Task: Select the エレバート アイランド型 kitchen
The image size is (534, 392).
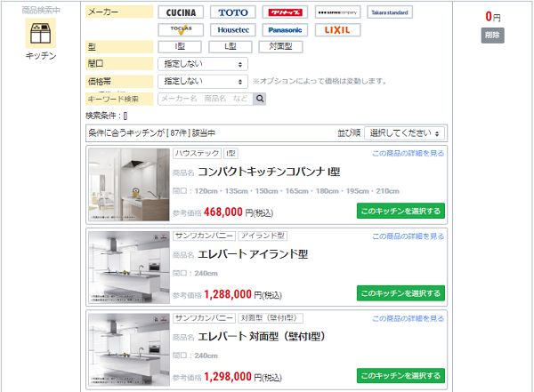Action: pyautogui.click(x=400, y=293)
